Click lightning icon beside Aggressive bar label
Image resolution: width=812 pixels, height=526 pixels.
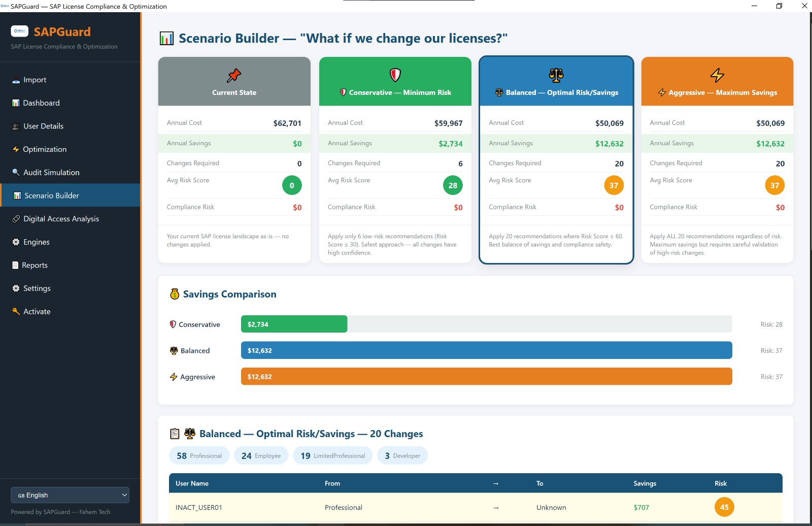[x=174, y=377]
